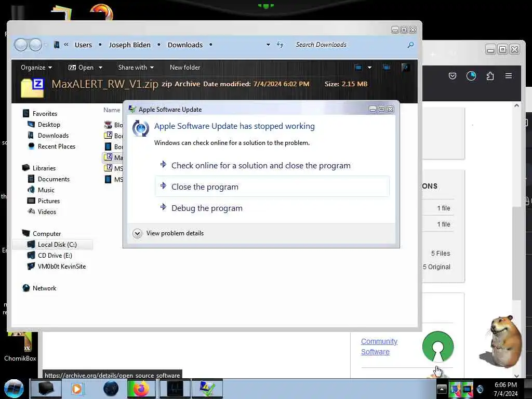Image resolution: width=532 pixels, height=399 pixels.
Task: Select Recent Places in navigation pane
Action: tap(51, 146)
